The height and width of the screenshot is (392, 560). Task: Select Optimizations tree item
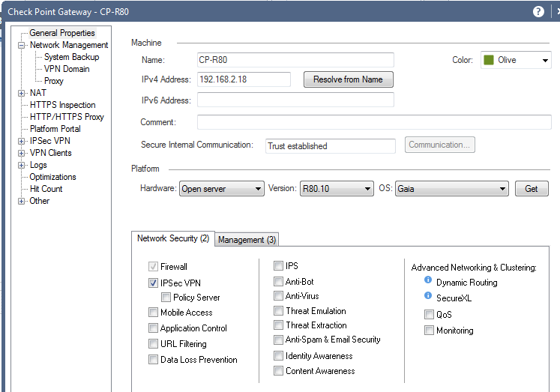coord(53,177)
